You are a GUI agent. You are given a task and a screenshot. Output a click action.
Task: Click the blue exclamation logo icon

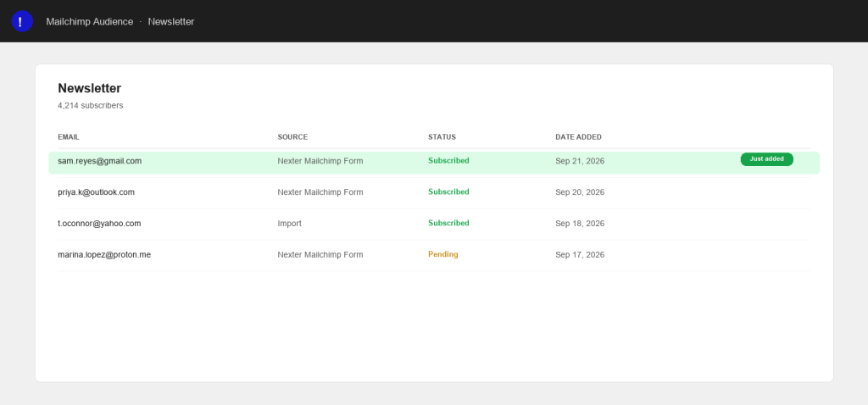(22, 21)
